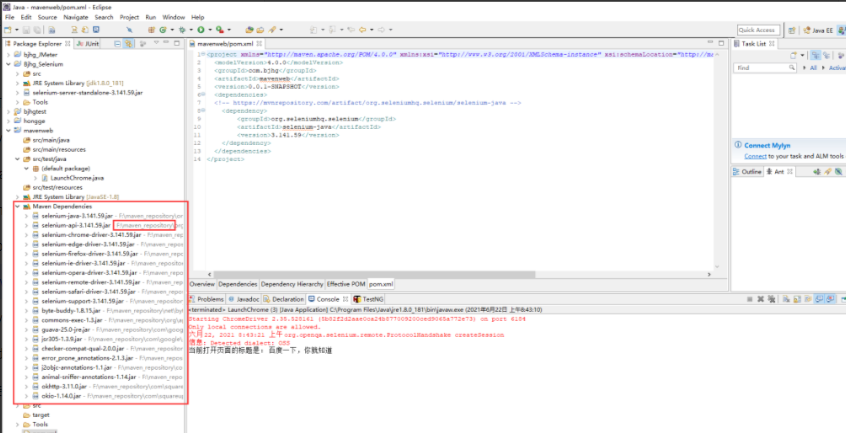
Task: Select Dependency Hierarchy tab in POM editor
Action: (x=292, y=284)
